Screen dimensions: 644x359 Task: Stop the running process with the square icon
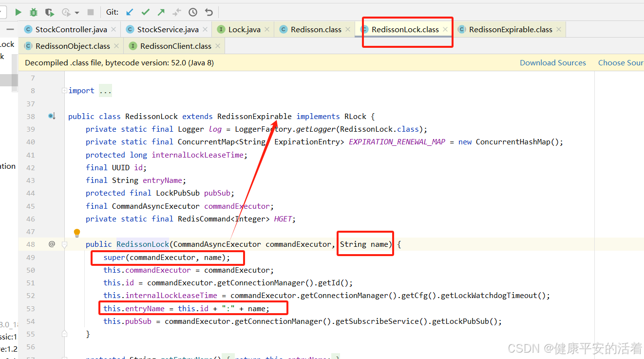pos(91,12)
